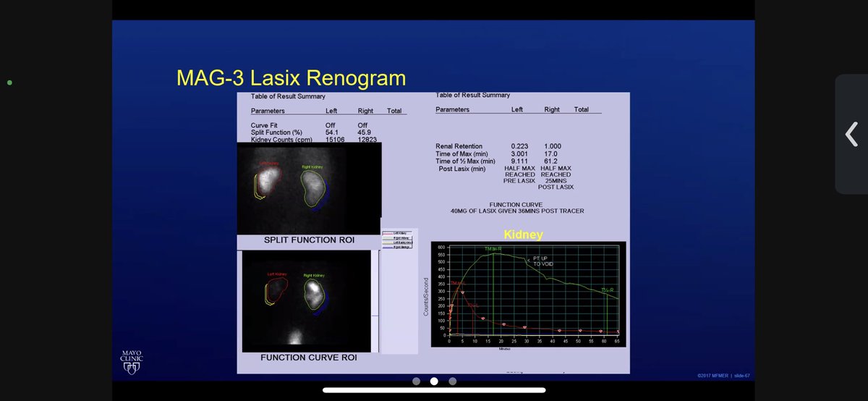This screenshot has width=868, height=401.
Task: Click the MAG-3 Lasix Renogram slide title
Action: (x=291, y=77)
